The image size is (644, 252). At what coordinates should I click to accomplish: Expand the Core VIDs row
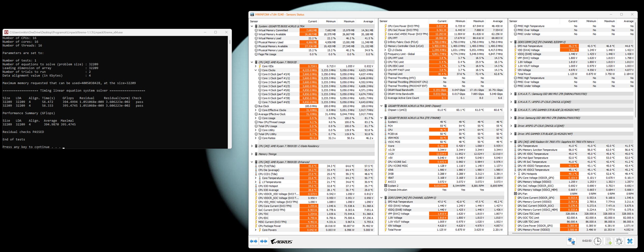[x=256, y=66]
